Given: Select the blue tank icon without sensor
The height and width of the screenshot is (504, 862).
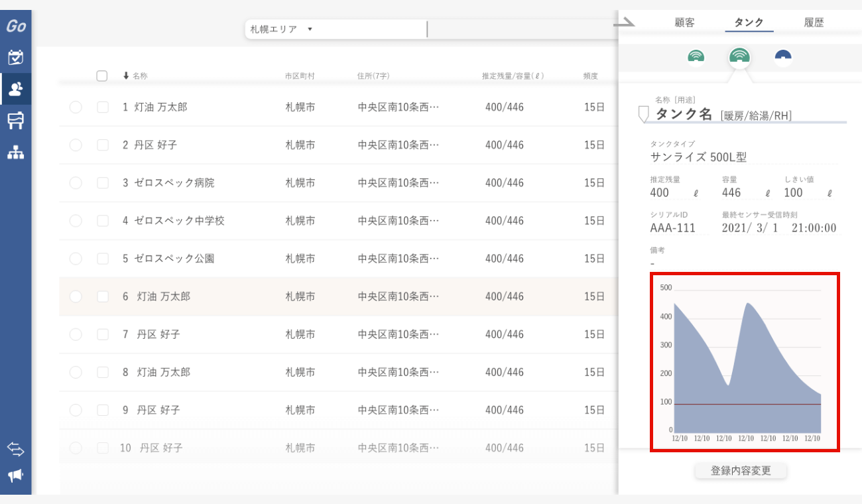Looking at the screenshot, I should [x=783, y=56].
